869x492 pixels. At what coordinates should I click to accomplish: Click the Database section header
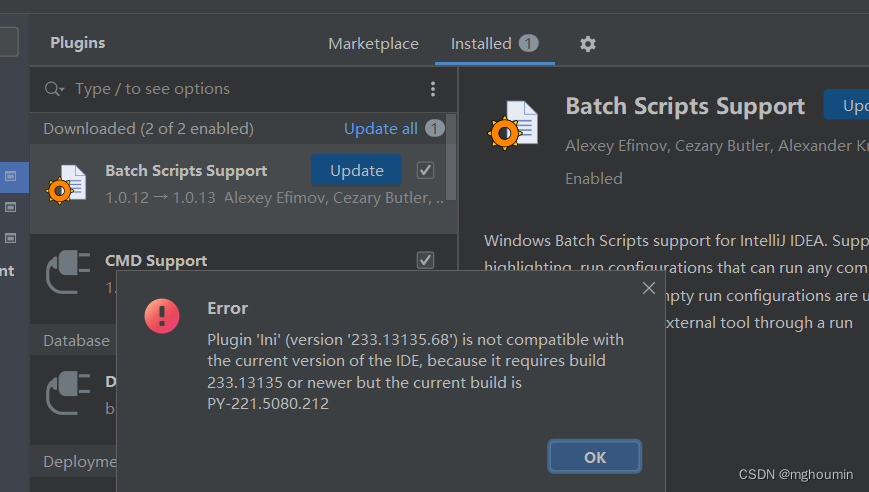[x=76, y=340]
